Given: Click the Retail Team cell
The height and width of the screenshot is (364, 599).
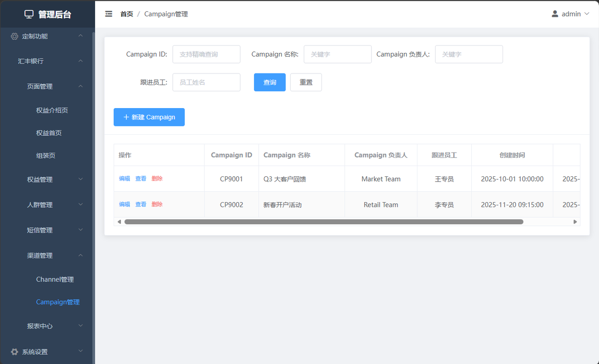Looking at the screenshot, I should [x=381, y=204].
